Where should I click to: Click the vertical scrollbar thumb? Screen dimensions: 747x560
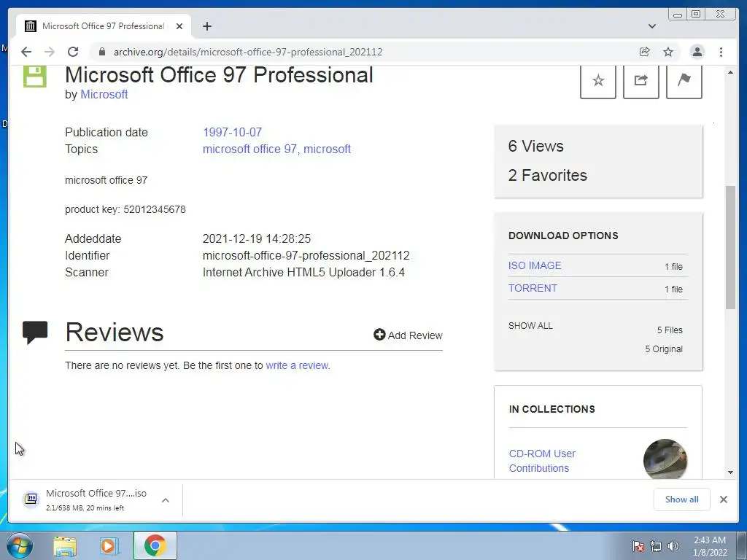click(730, 248)
